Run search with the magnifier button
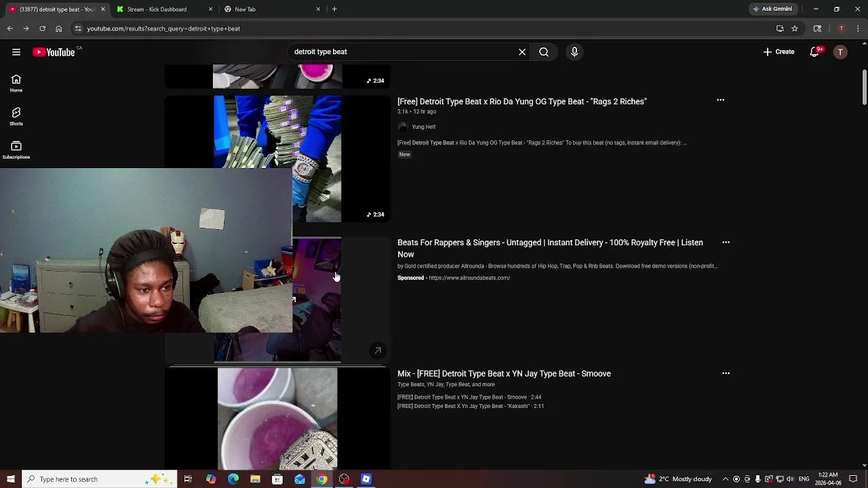 [x=544, y=52]
